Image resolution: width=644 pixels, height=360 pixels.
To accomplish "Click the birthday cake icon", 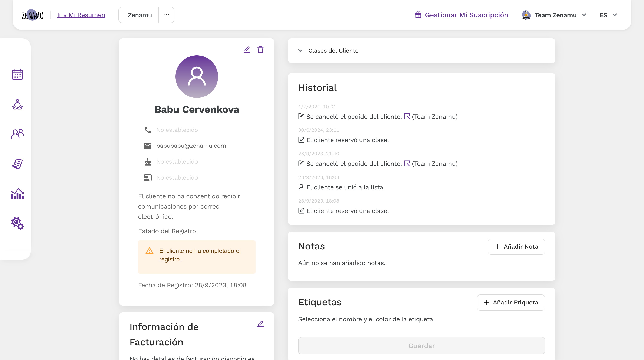I will click(x=148, y=162).
